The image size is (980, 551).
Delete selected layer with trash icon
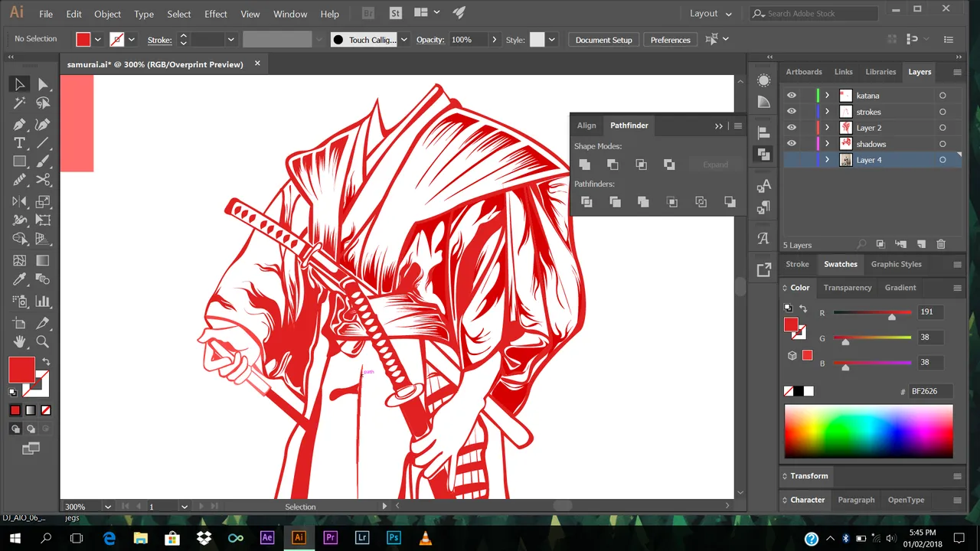point(941,244)
